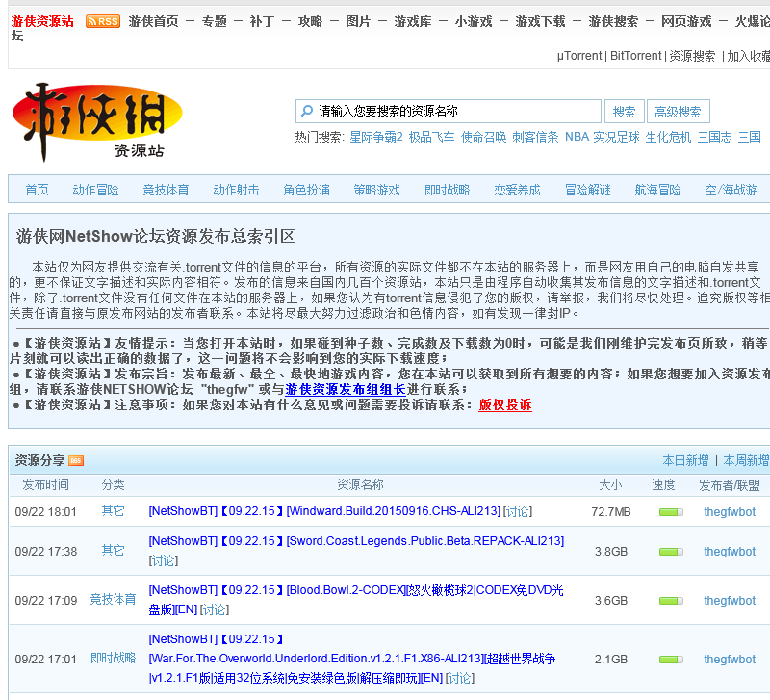Open 网页游戏 in top navigation
Screen dimensions: 770x700
(686, 21)
